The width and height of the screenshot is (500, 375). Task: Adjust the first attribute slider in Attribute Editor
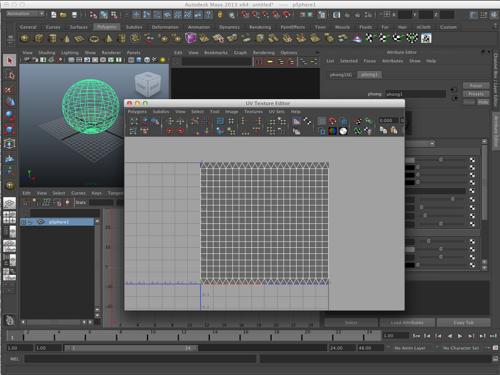pos(441,160)
